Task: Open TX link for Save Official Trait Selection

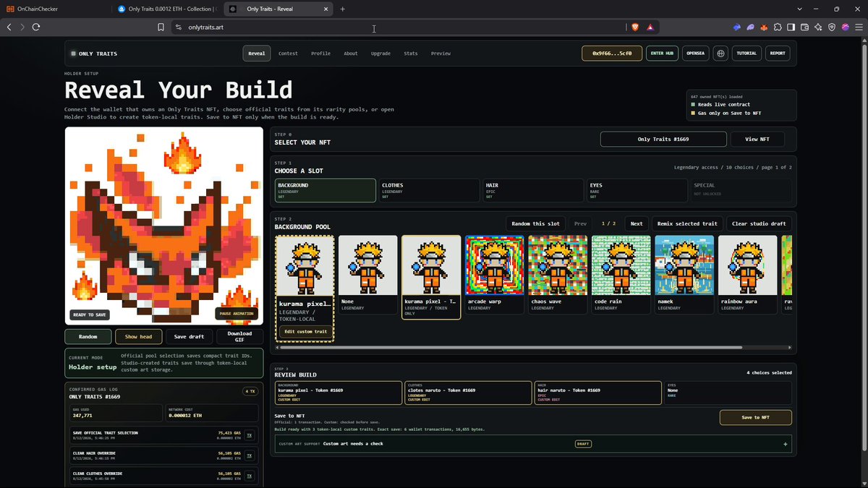Action: 249,435
